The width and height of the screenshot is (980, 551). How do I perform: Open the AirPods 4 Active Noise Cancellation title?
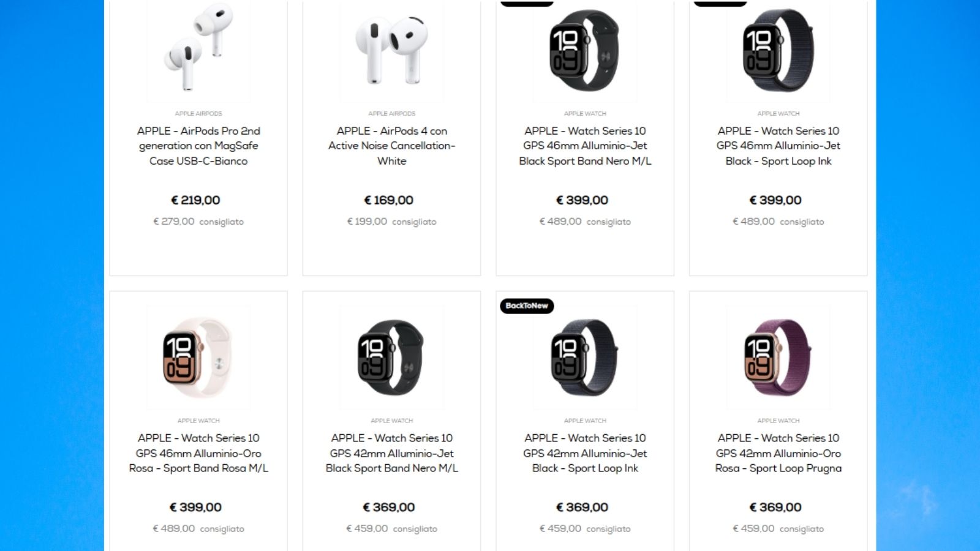coord(392,146)
